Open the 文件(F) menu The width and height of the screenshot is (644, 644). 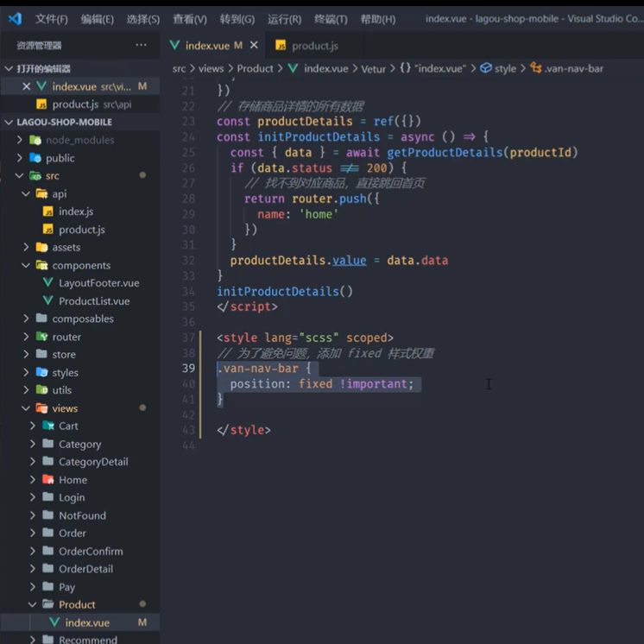pyautogui.click(x=51, y=19)
